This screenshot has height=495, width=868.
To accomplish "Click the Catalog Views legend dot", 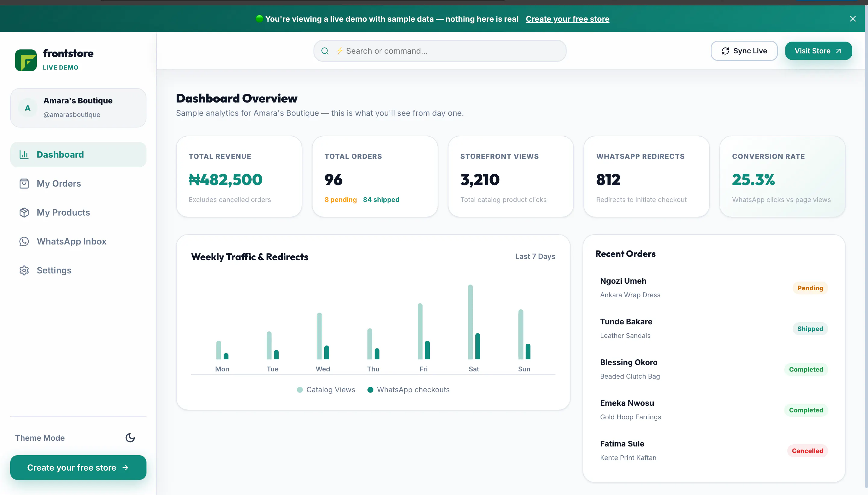I will click(300, 389).
